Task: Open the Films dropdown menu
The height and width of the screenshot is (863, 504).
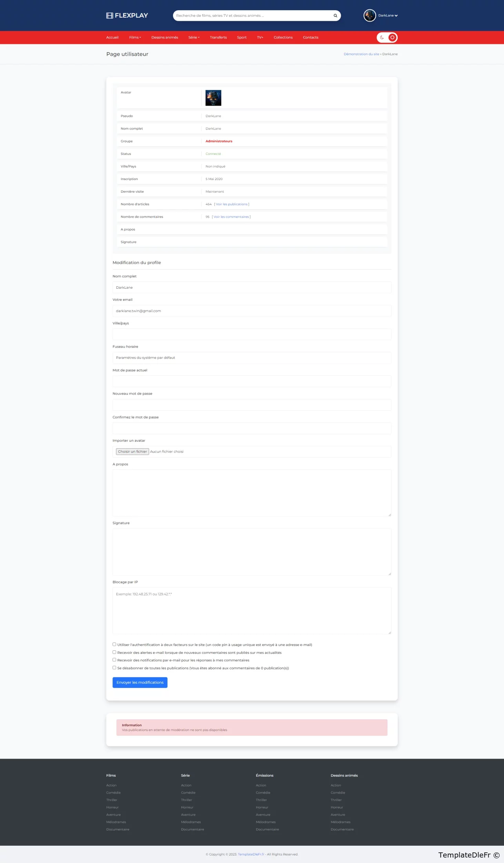Action: 135,38
